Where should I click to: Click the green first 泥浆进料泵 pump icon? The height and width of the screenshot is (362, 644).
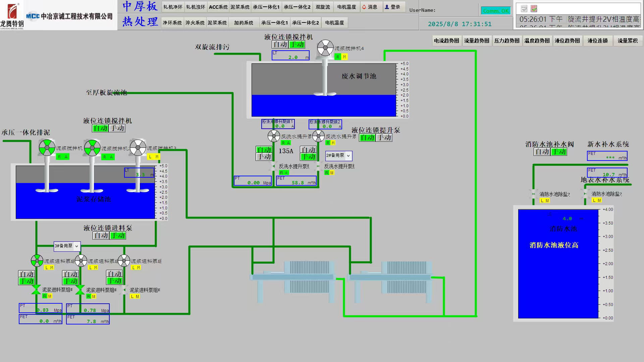tap(37, 260)
